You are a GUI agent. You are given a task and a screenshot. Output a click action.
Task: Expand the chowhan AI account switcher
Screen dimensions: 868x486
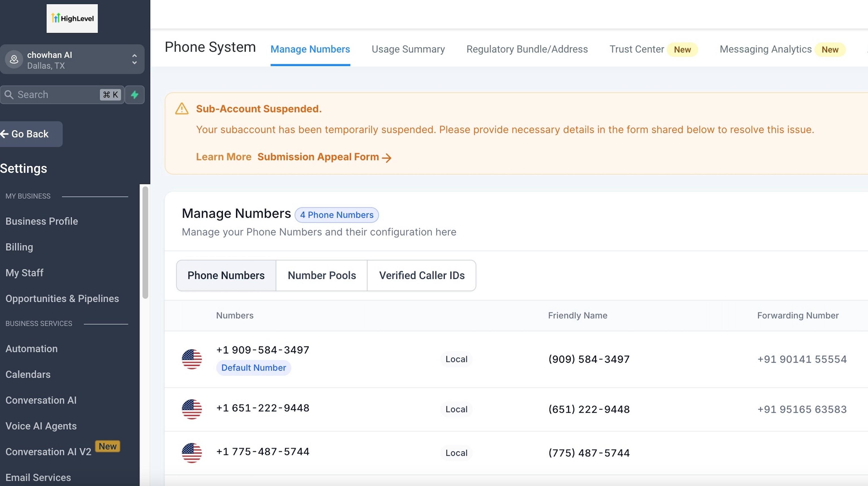(134, 59)
